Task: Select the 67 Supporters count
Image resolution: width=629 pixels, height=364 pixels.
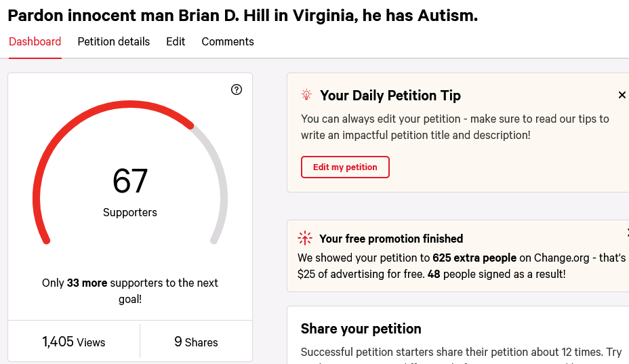Action: 130,192
